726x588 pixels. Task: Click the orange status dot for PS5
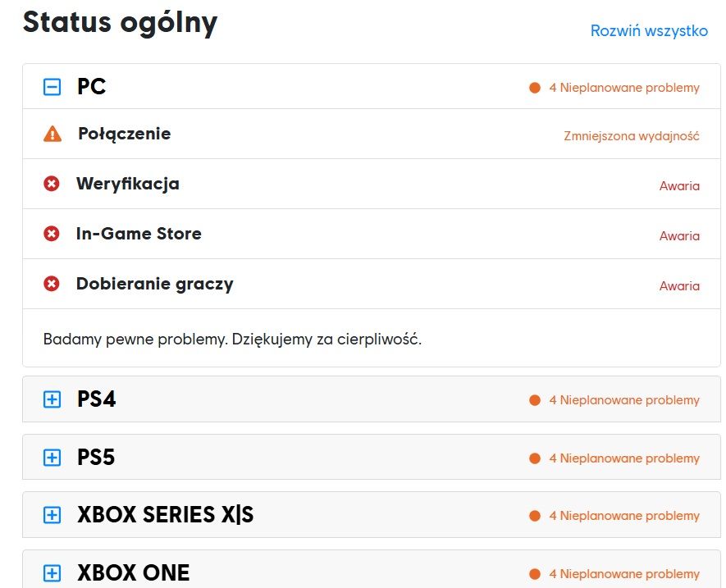tap(535, 458)
